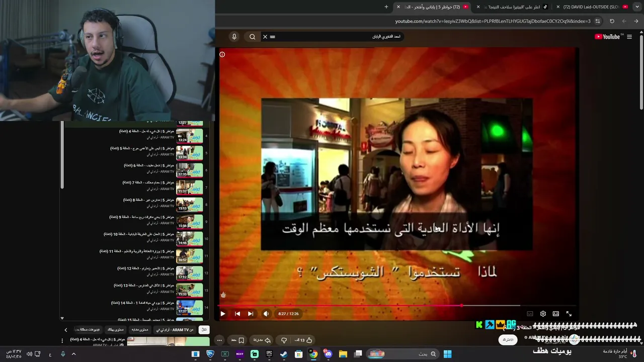Skip to the next playlist video

pyautogui.click(x=251, y=314)
